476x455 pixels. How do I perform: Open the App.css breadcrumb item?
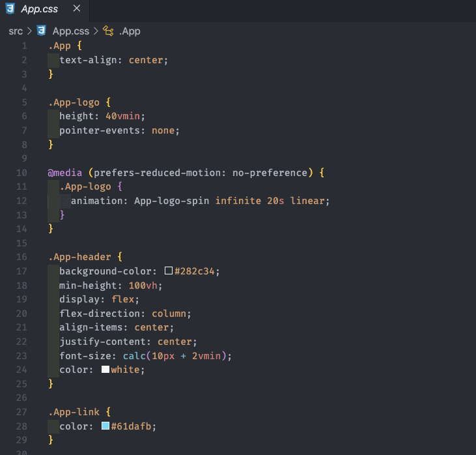click(x=70, y=31)
